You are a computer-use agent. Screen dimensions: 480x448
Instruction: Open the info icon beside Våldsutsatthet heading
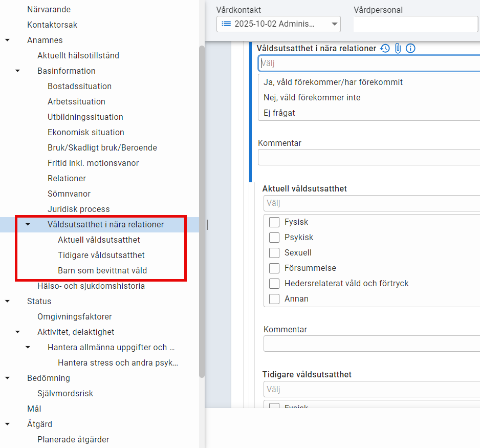coord(410,48)
